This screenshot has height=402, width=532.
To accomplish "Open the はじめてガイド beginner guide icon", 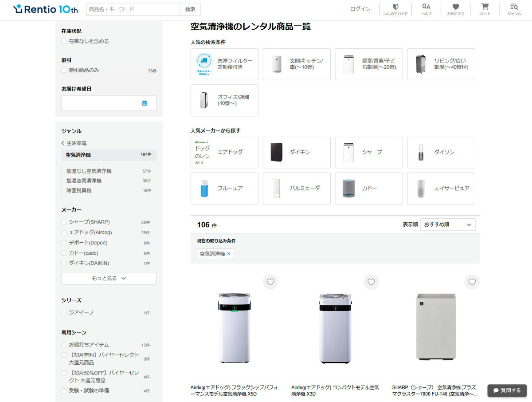I will point(395,9).
